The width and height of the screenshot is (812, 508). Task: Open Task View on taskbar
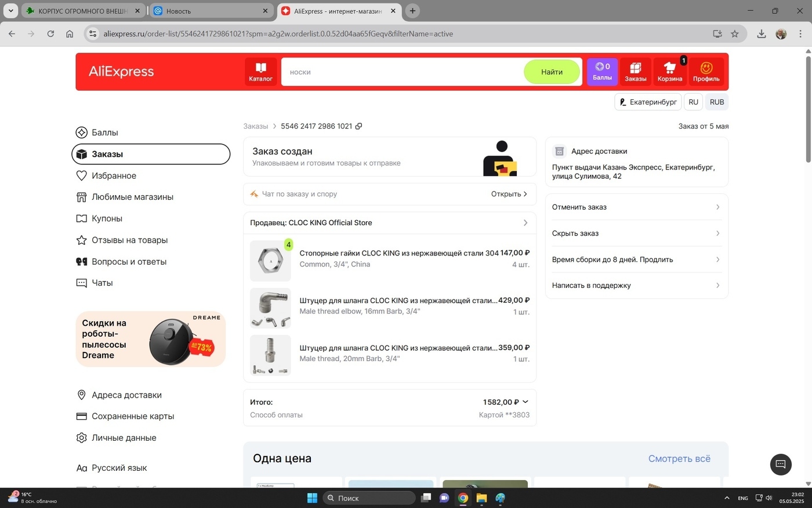pyautogui.click(x=426, y=498)
